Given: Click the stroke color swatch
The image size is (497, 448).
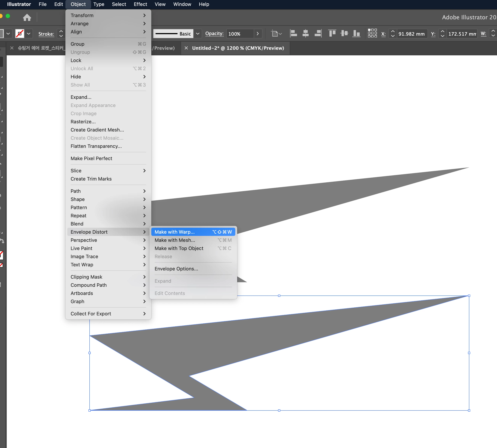Looking at the screenshot, I should tap(20, 34).
